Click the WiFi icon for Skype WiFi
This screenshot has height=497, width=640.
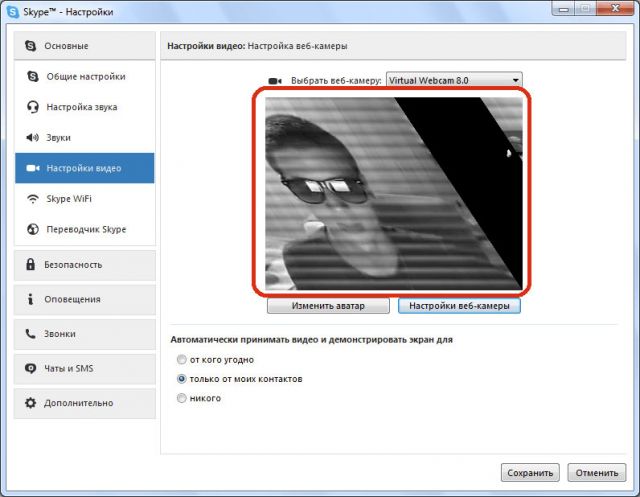[x=33, y=199]
